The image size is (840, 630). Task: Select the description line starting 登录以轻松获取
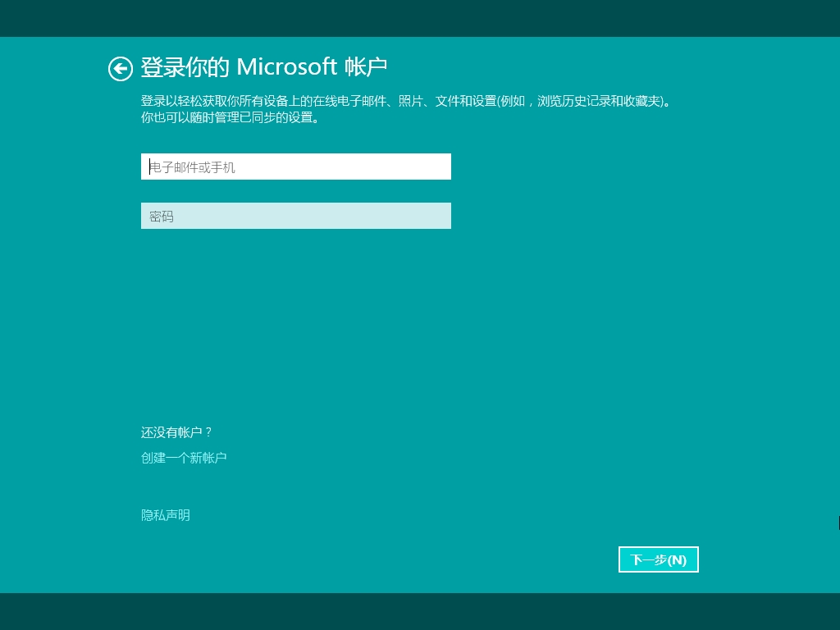[405, 101]
